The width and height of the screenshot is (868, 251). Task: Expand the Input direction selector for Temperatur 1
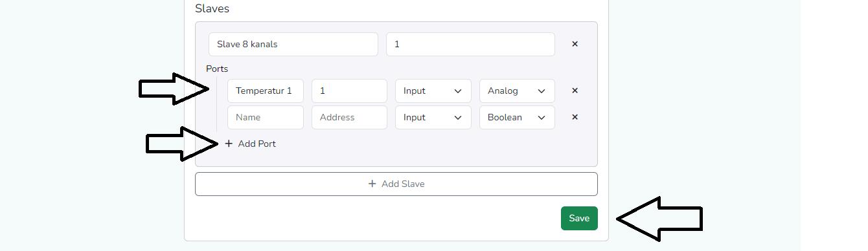[433, 91]
